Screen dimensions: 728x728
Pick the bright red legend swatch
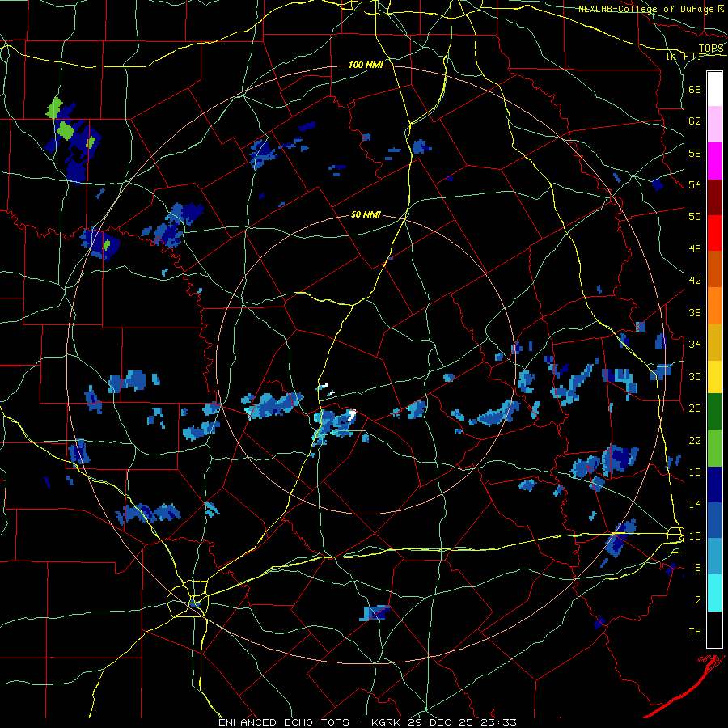click(714, 233)
